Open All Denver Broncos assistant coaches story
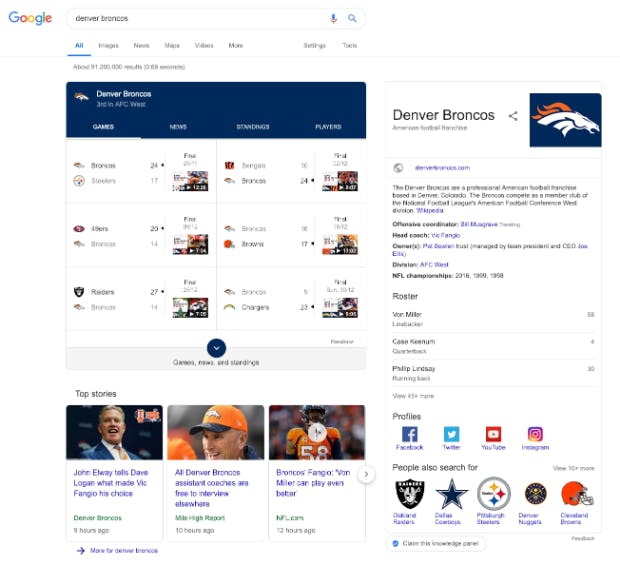This screenshot has height=565, width=620. point(212,488)
